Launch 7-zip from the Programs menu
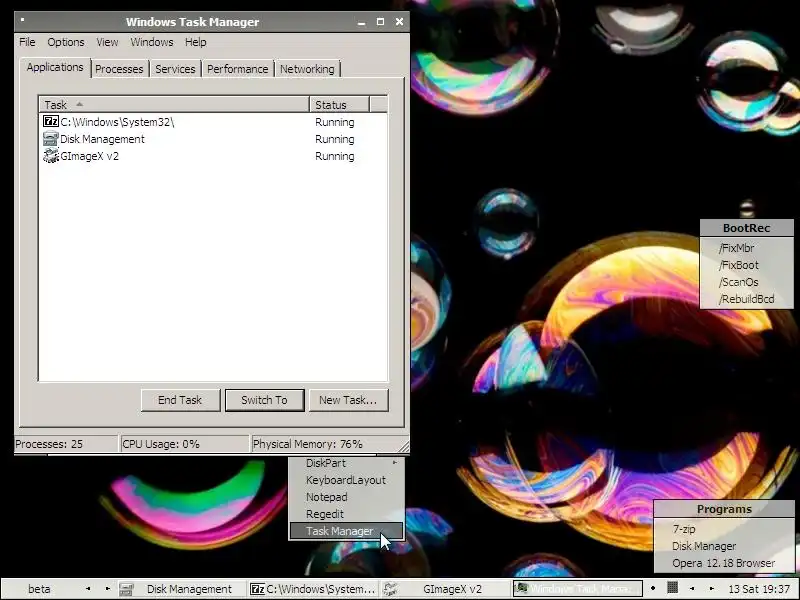This screenshot has width=800, height=600. coord(724,529)
